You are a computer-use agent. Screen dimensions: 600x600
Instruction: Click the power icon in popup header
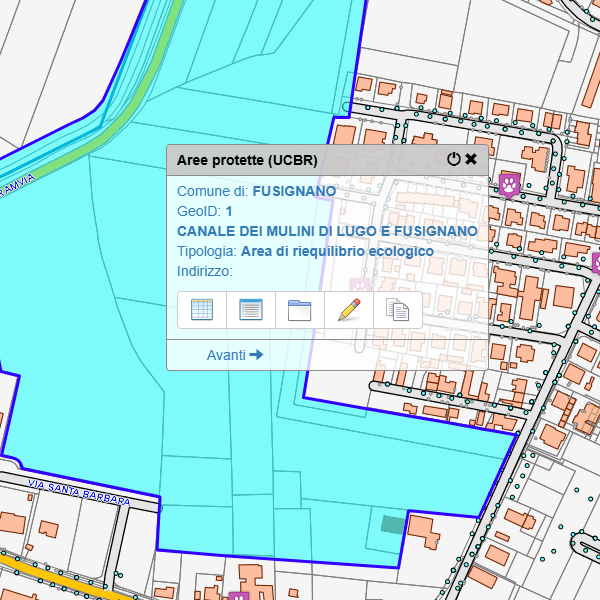(x=454, y=159)
